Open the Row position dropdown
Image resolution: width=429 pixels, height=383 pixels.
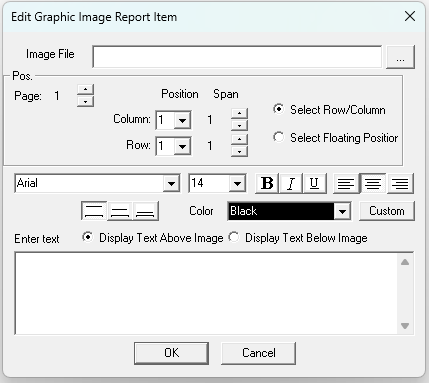pos(182,146)
